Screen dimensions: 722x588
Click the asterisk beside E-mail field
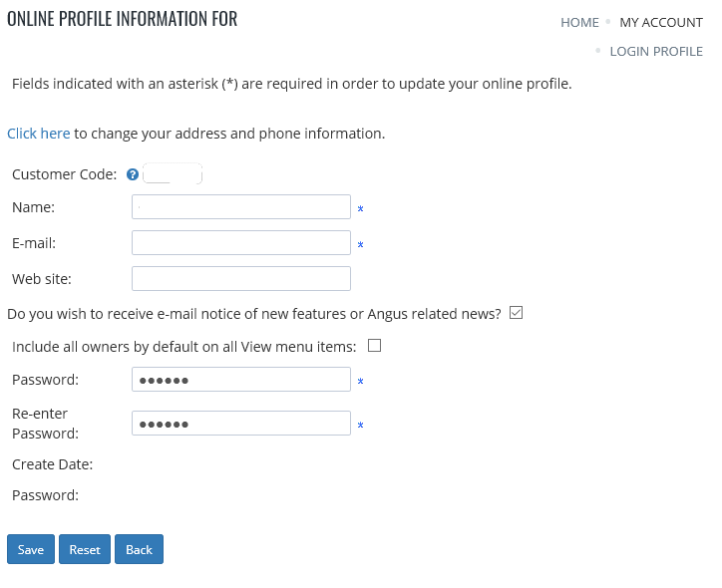coord(361,245)
